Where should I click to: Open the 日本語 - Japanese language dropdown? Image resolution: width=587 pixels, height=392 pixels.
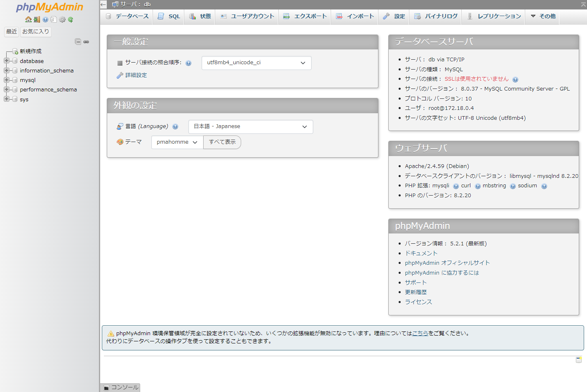coord(251,127)
